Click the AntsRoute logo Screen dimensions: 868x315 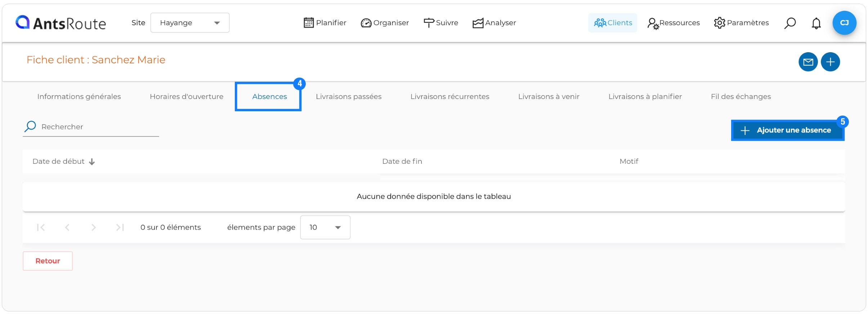click(x=61, y=23)
